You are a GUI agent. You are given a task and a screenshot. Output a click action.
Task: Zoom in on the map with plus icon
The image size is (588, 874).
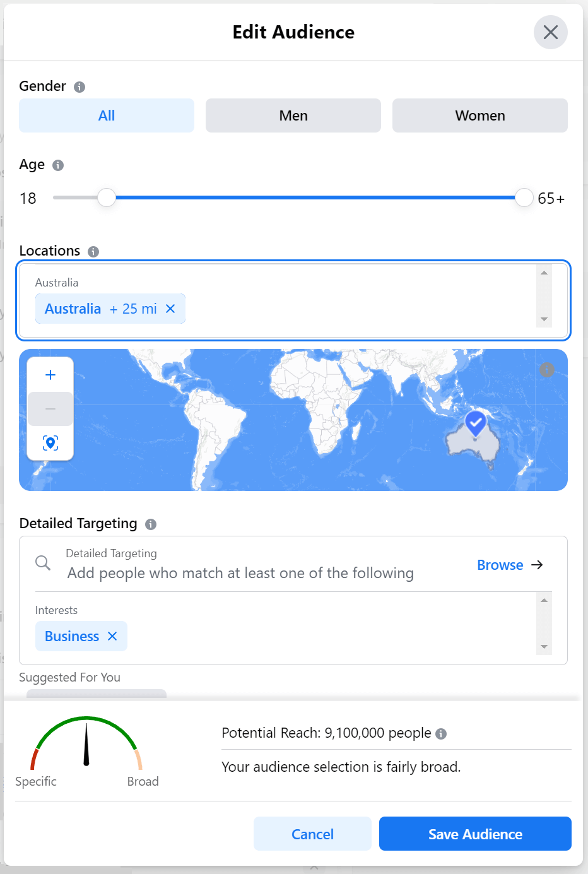[x=50, y=374]
